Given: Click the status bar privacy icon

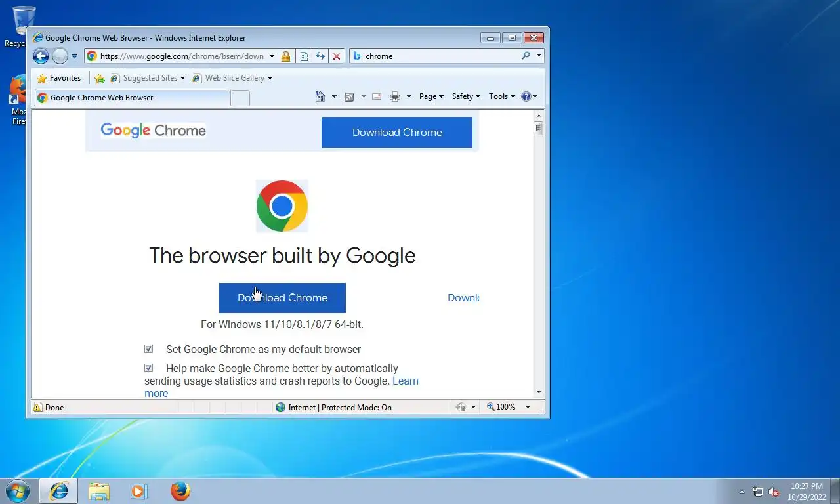Looking at the screenshot, I should pyautogui.click(x=461, y=407).
